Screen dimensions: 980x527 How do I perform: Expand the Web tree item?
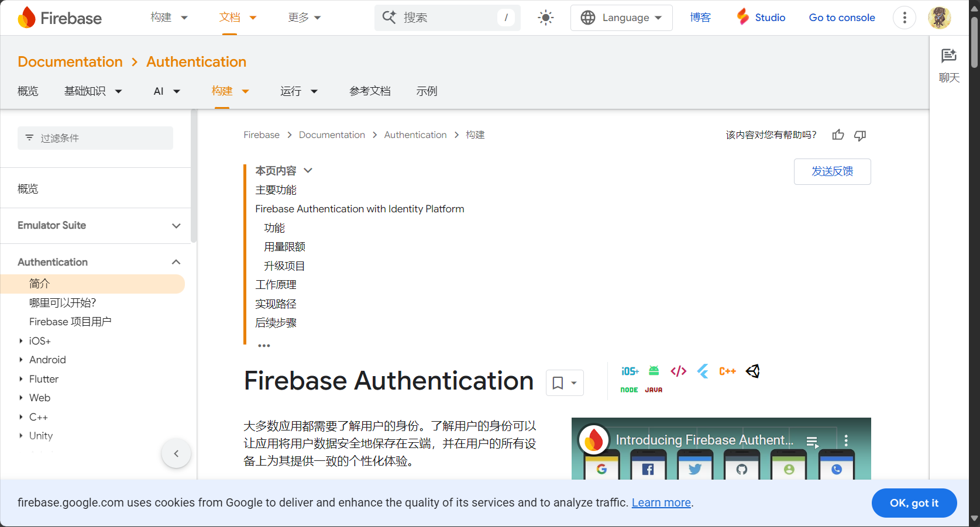point(21,398)
